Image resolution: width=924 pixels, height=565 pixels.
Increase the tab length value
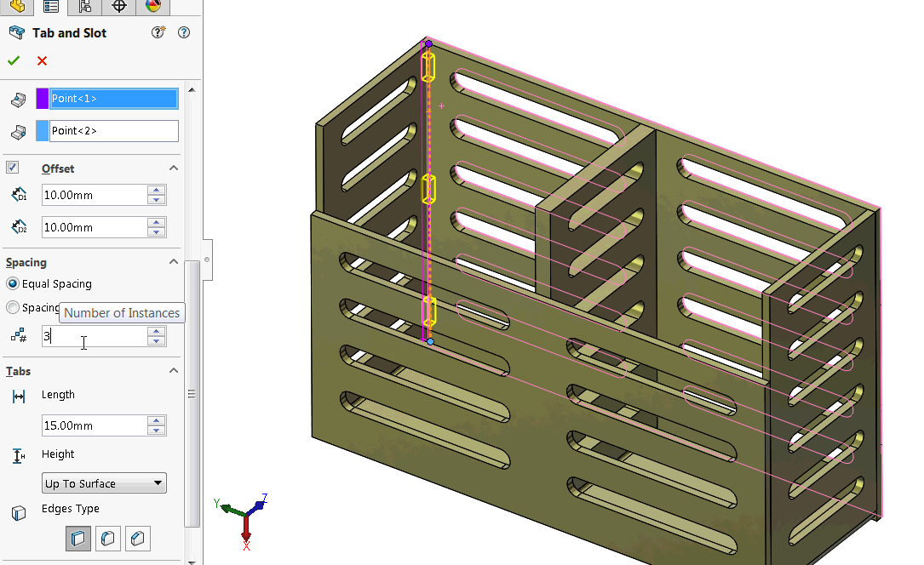156,421
